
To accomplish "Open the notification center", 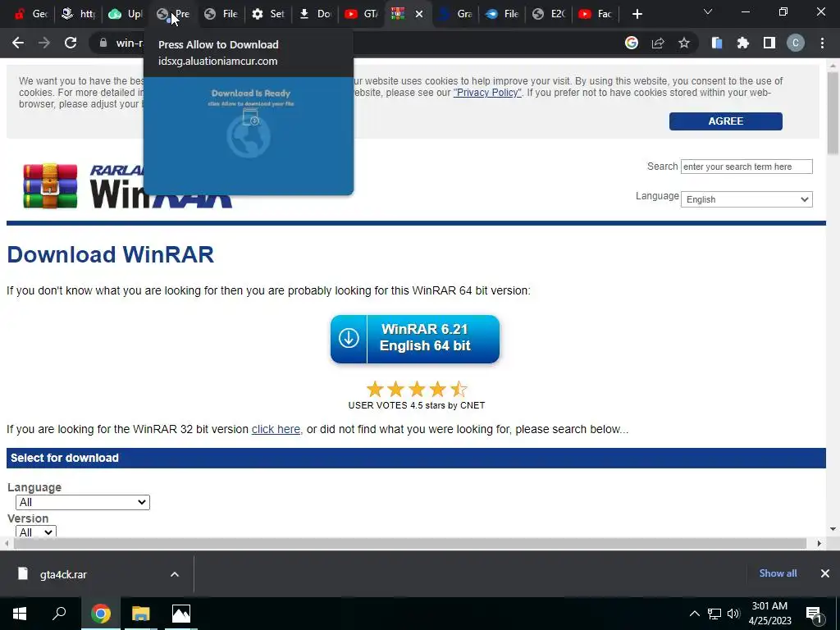I will pyautogui.click(x=815, y=614).
